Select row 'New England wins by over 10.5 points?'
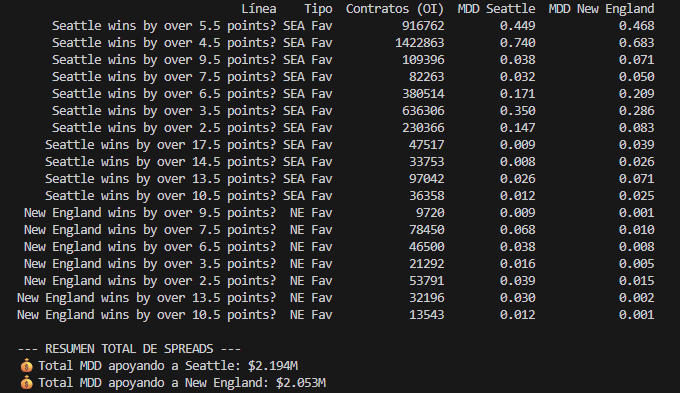 pos(336,314)
